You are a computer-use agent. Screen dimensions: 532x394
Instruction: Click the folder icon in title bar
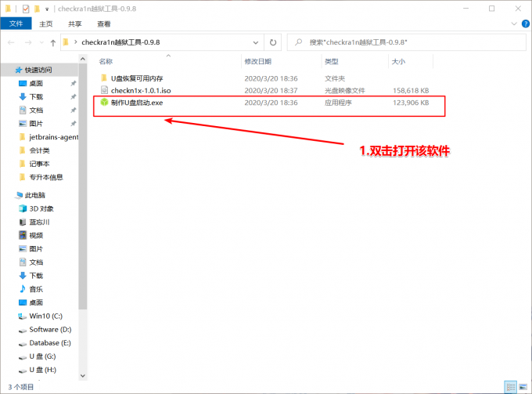pyautogui.click(x=8, y=9)
